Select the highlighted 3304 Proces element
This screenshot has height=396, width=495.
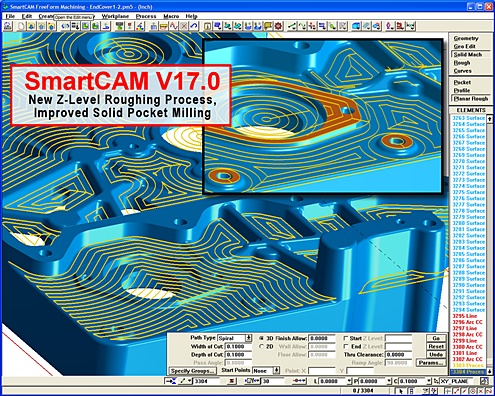pyautogui.click(x=468, y=372)
